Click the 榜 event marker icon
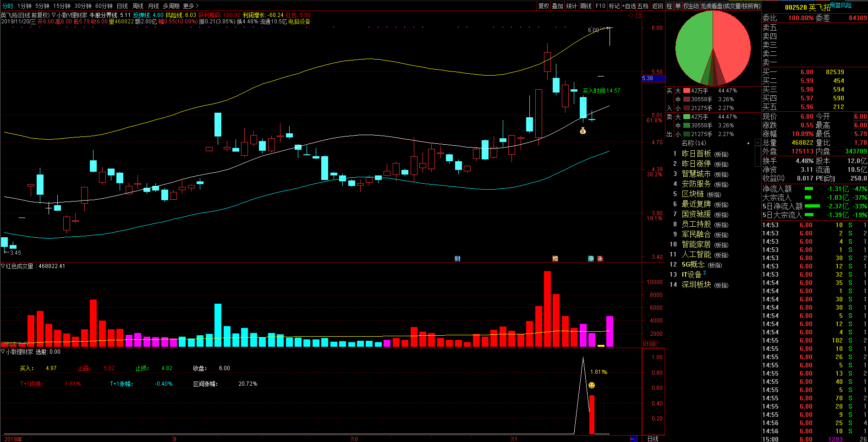This screenshot has height=442, width=868. (x=555, y=259)
